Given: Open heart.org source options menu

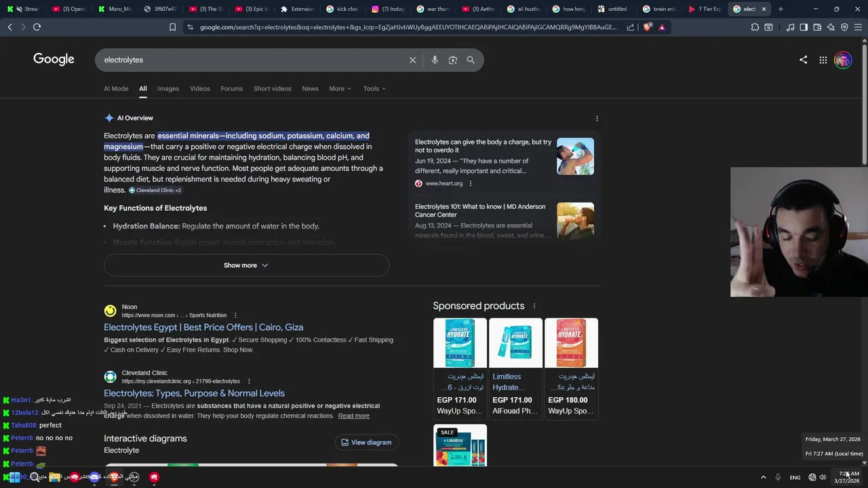Looking at the screenshot, I should click(x=470, y=183).
